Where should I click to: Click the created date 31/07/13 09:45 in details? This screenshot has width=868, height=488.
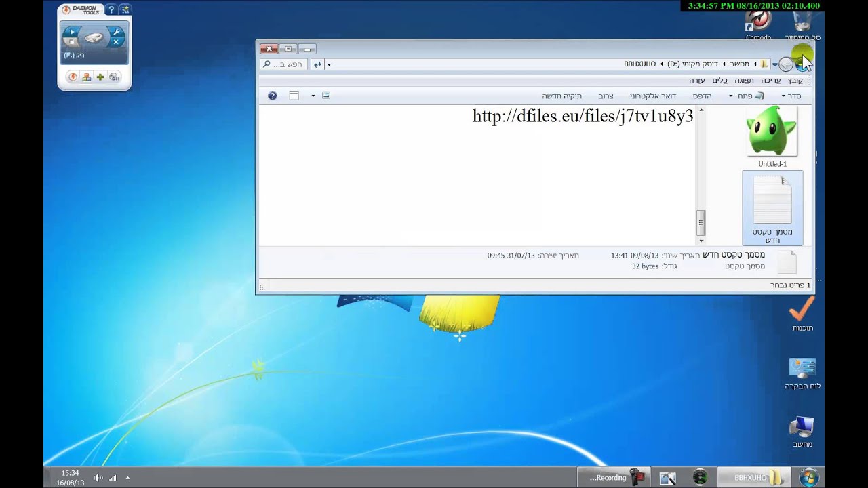click(511, 256)
